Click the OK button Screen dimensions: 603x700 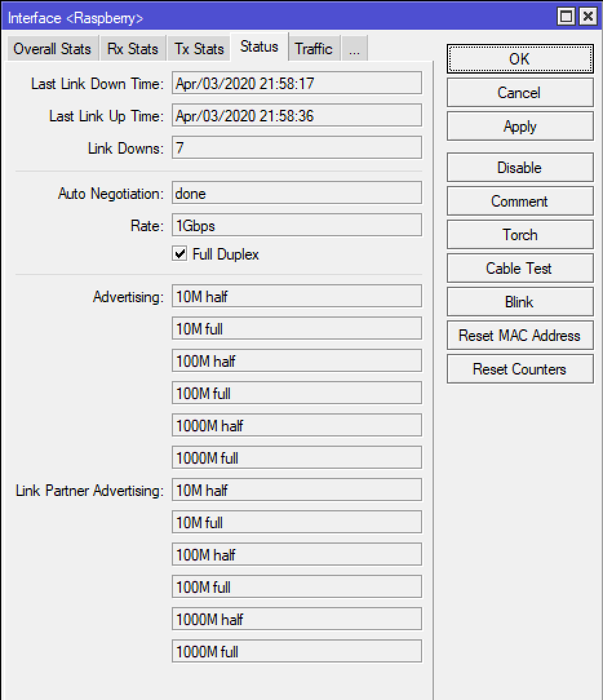click(520, 59)
